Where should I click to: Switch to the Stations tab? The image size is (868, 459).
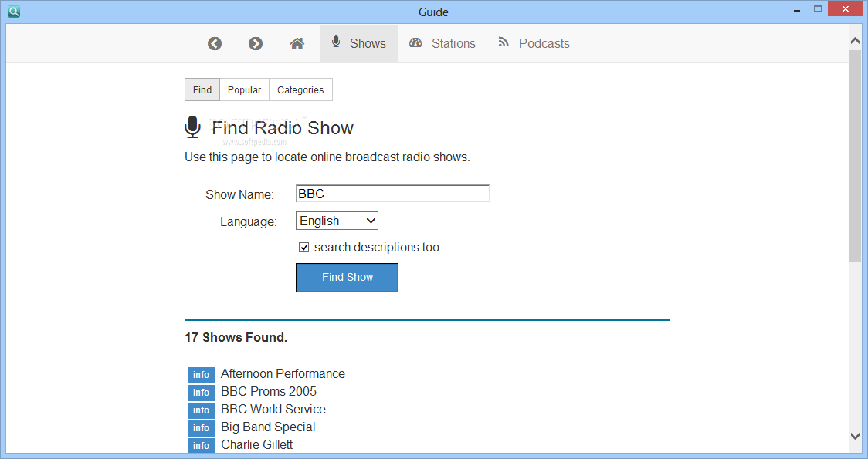[442, 43]
